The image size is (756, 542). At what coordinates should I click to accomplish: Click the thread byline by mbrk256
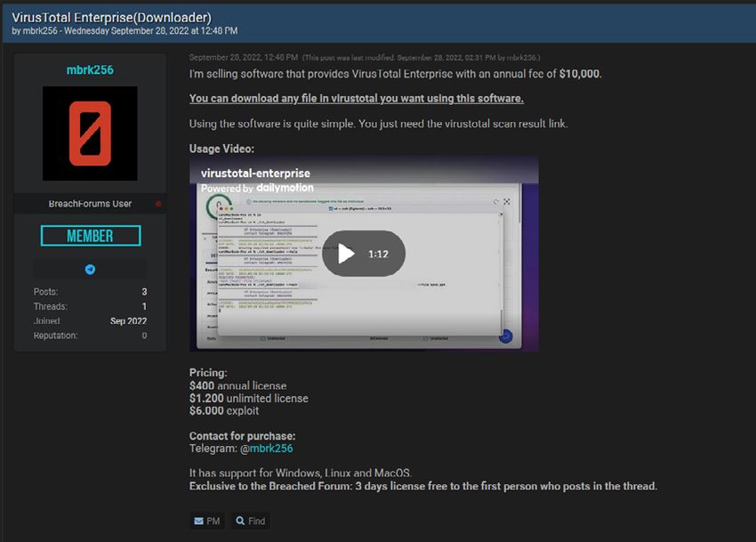point(125,31)
